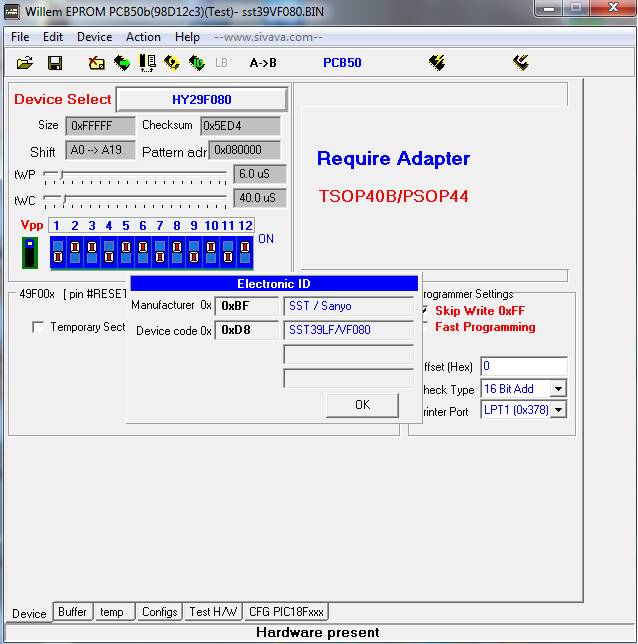Click the Device code 0xD8 field
The height and width of the screenshot is (644, 638).
coord(246,330)
